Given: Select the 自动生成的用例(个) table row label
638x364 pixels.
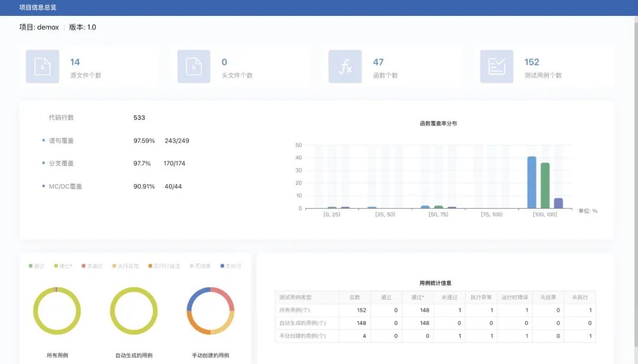Looking at the screenshot, I should (x=302, y=323).
